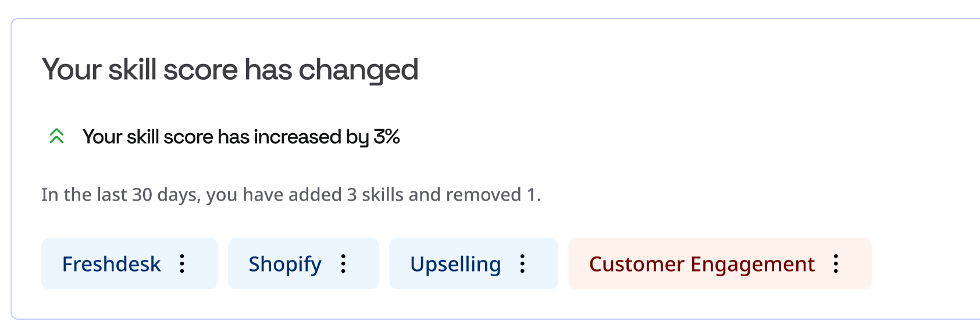The width and height of the screenshot is (980, 321).
Task: Select the Freshdesk skill chip label
Action: (111, 264)
